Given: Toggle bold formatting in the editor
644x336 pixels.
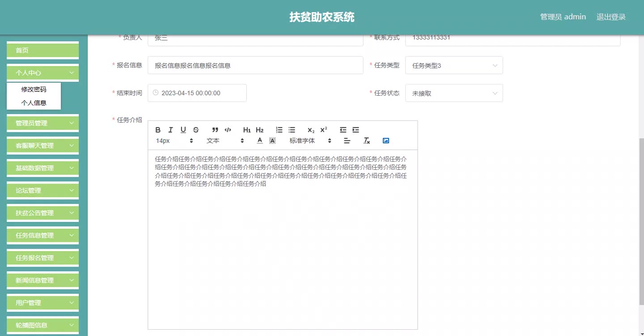Looking at the screenshot, I should (158, 130).
